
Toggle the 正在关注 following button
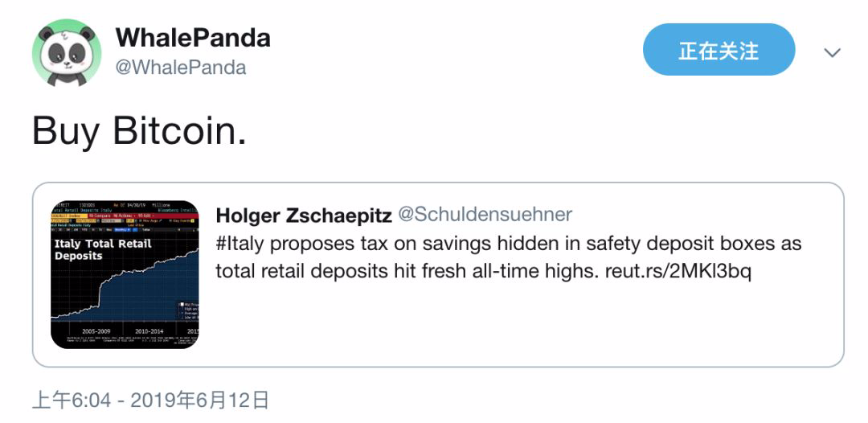pyautogui.click(x=719, y=50)
